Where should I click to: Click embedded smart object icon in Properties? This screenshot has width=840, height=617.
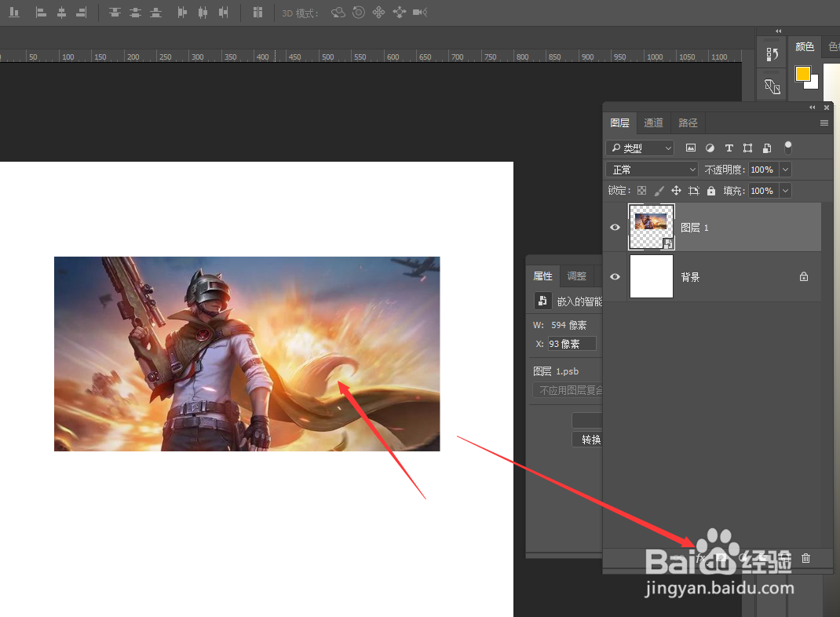(542, 301)
